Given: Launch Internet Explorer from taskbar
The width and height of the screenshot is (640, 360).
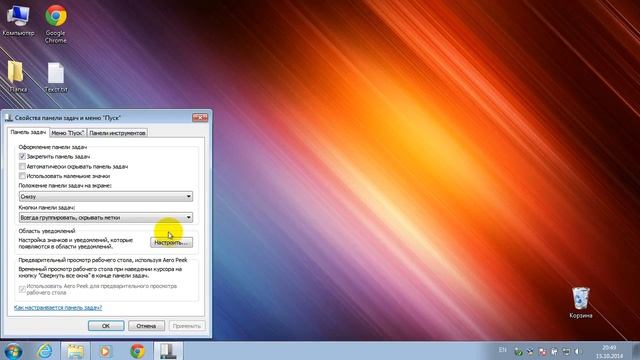Looking at the screenshot, I should pyautogui.click(x=44, y=351).
